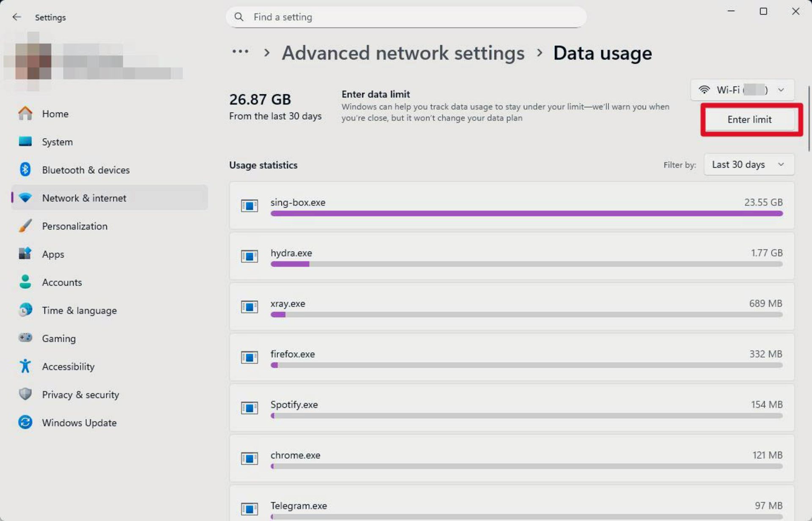Select the Spotify.exe application icon
Image resolution: width=812 pixels, height=521 pixels.
tap(249, 408)
